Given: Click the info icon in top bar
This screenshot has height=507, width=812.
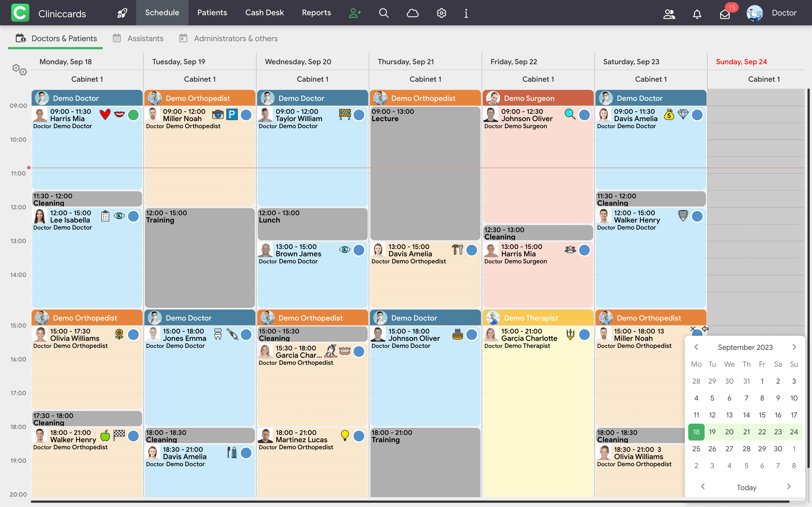Looking at the screenshot, I should 466,13.
